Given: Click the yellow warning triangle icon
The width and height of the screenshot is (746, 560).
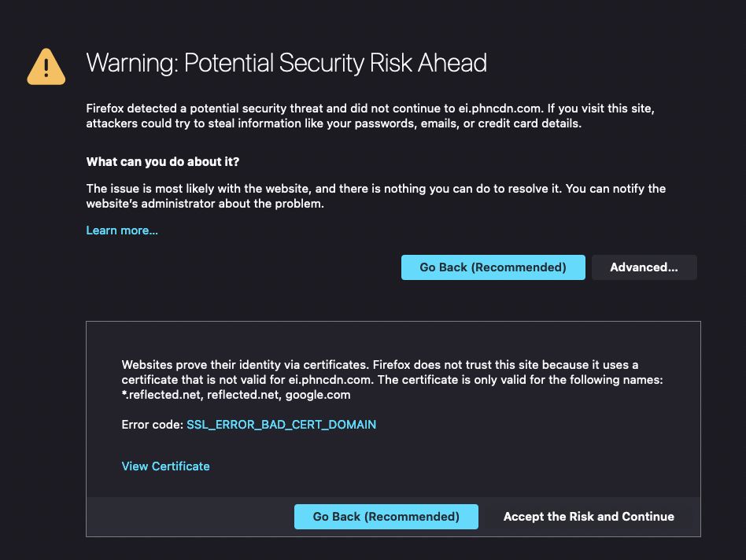Looking at the screenshot, I should (46, 67).
